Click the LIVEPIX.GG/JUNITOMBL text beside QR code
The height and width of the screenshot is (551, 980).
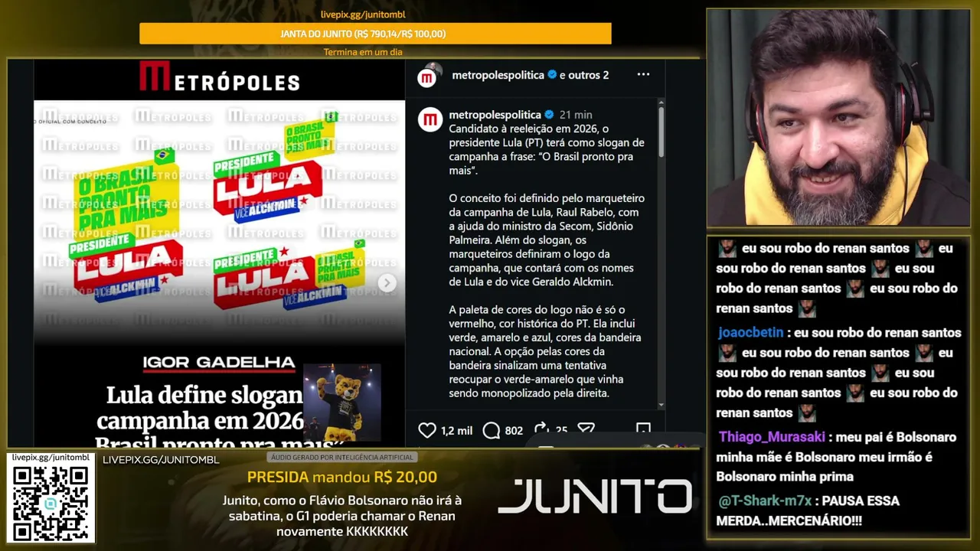click(161, 460)
